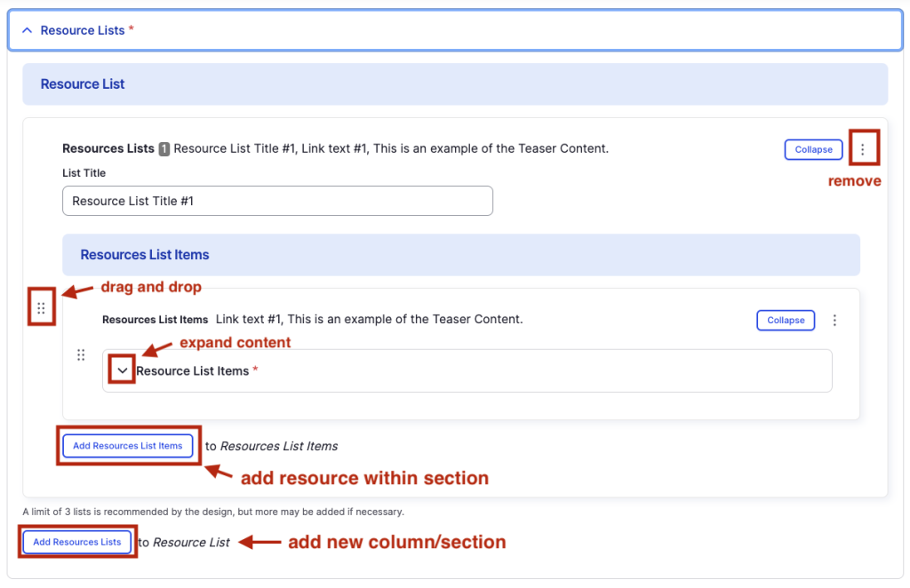Expand Resource List Items content chevron
The image size is (910, 588).
(123, 370)
